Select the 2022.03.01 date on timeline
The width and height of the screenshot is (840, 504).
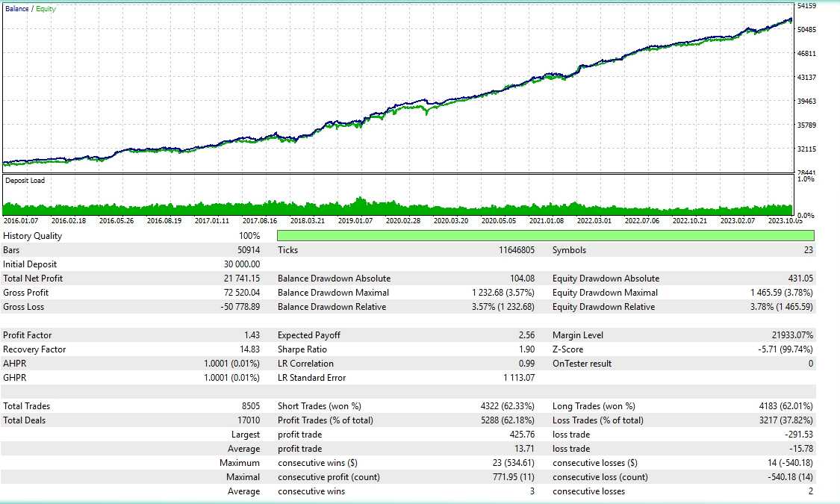point(594,221)
